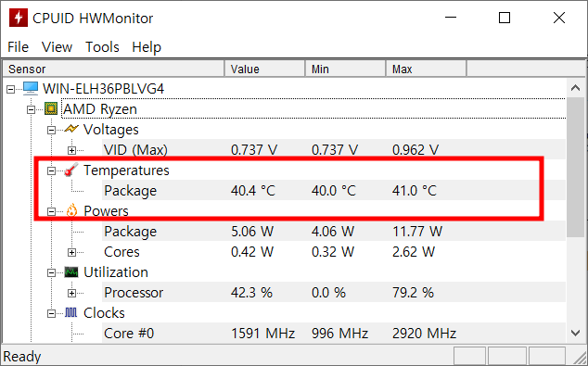Click the Voltages lightning icon
The width and height of the screenshot is (588, 366).
coord(71,129)
